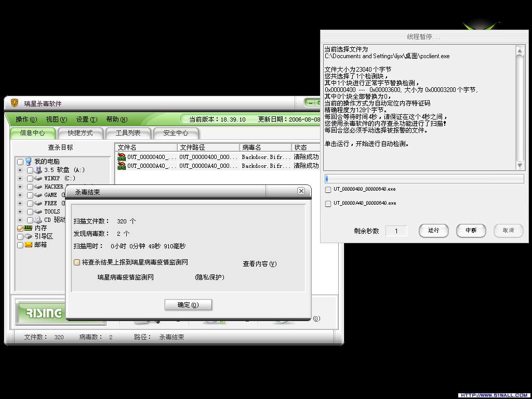Sort by 文件路径 column header
532x399 pixels.
pos(208,147)
